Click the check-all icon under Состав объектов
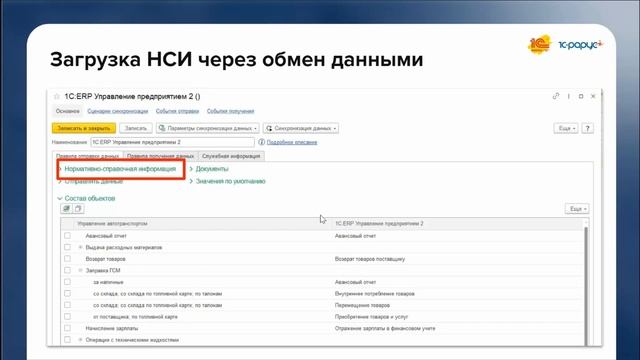Viewport: 640px width, 360px height. [x=66, y=209]
